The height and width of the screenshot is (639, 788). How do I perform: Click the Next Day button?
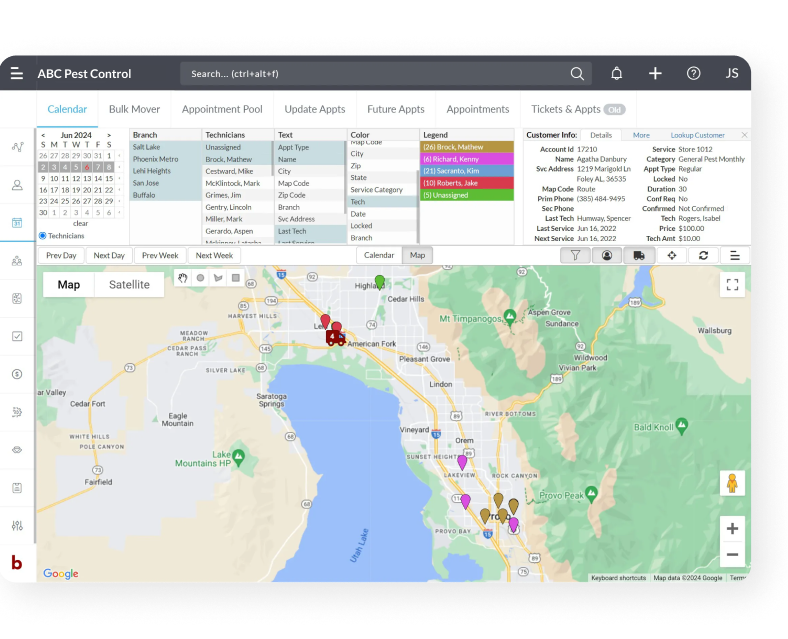pos(109,255)
